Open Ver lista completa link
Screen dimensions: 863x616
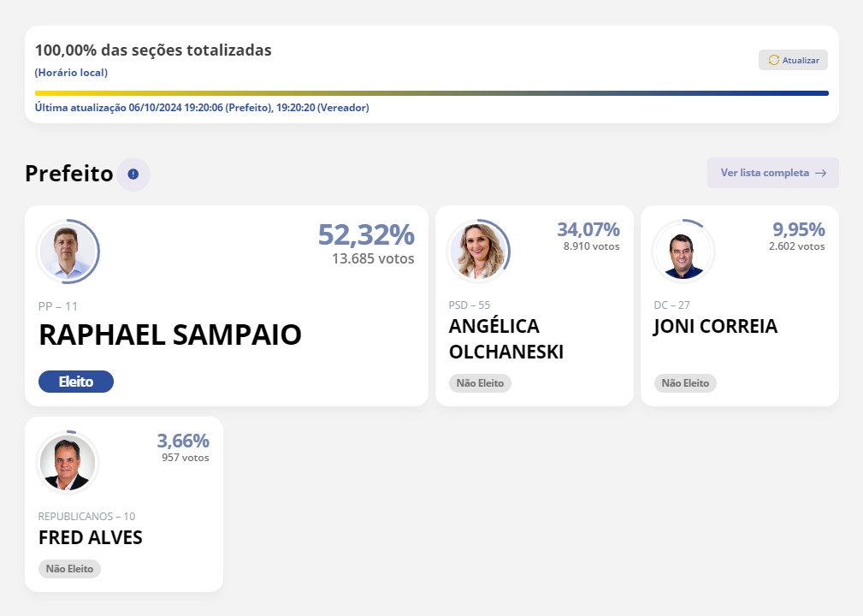pyautogui.click(x=772, y=173)
